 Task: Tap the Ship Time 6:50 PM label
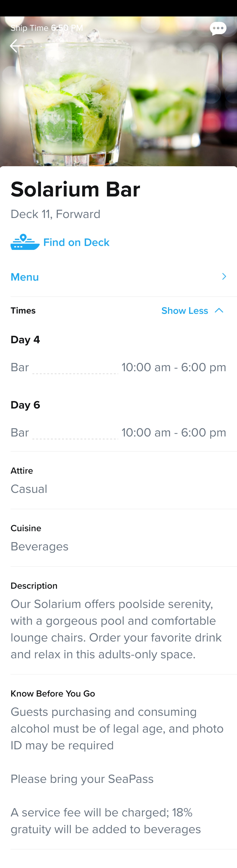(46, 28)
